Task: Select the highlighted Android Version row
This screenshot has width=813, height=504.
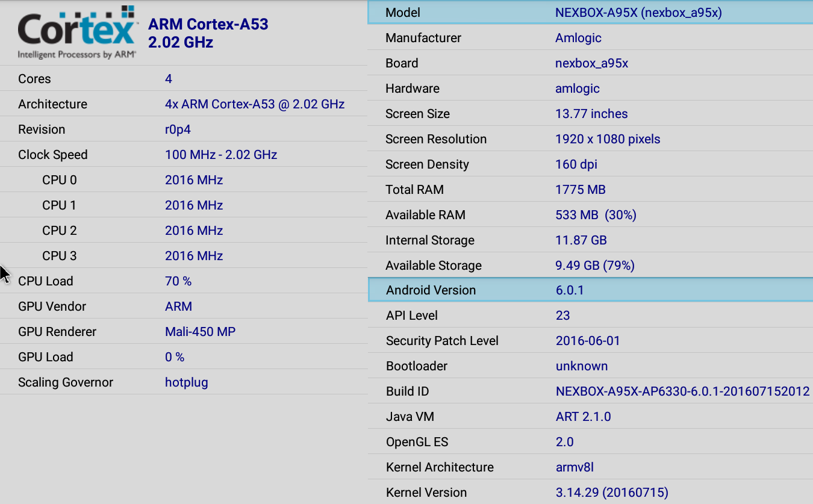Action: click(590, 290)
